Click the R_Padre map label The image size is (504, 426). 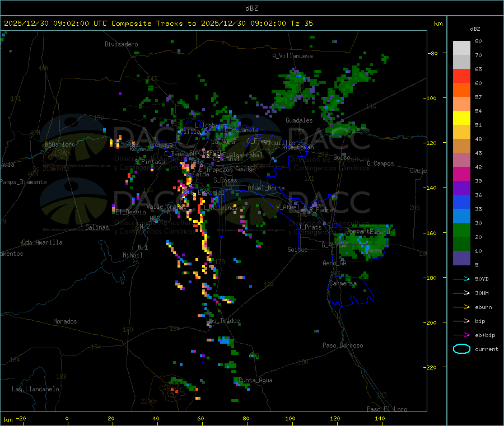321,210
